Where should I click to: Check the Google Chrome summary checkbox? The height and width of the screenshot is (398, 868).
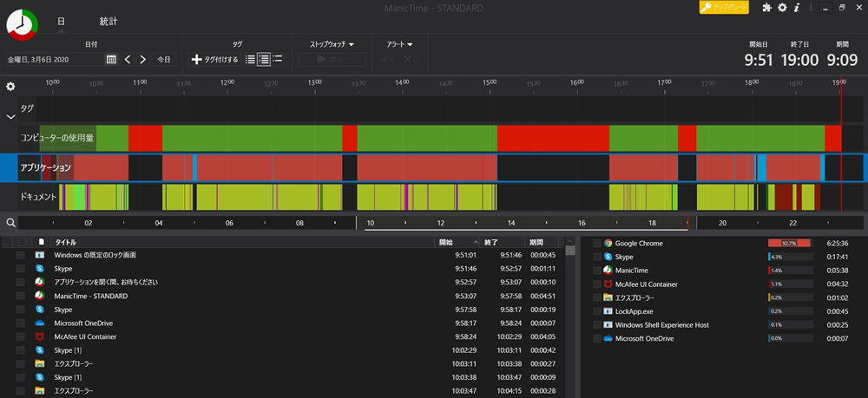tap(597, 243)
